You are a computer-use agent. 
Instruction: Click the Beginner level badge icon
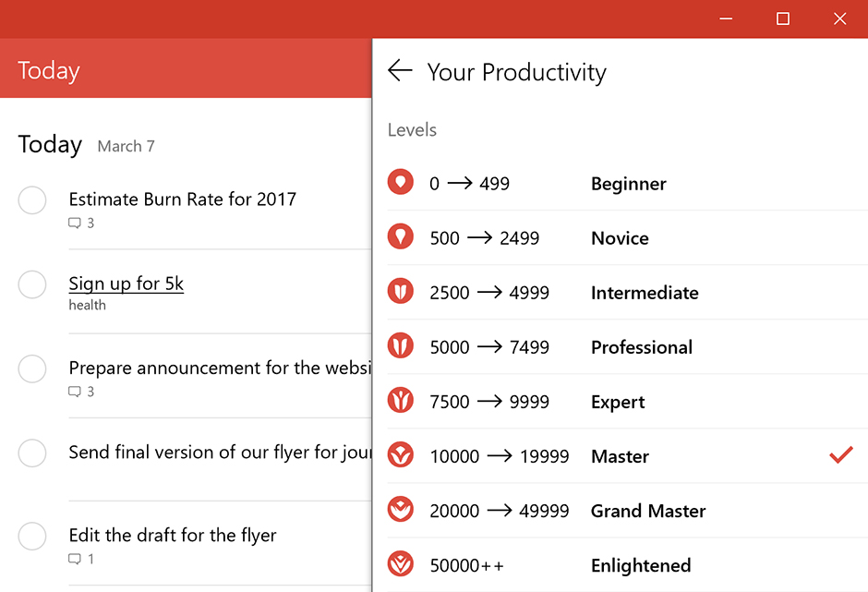[400, 183]
